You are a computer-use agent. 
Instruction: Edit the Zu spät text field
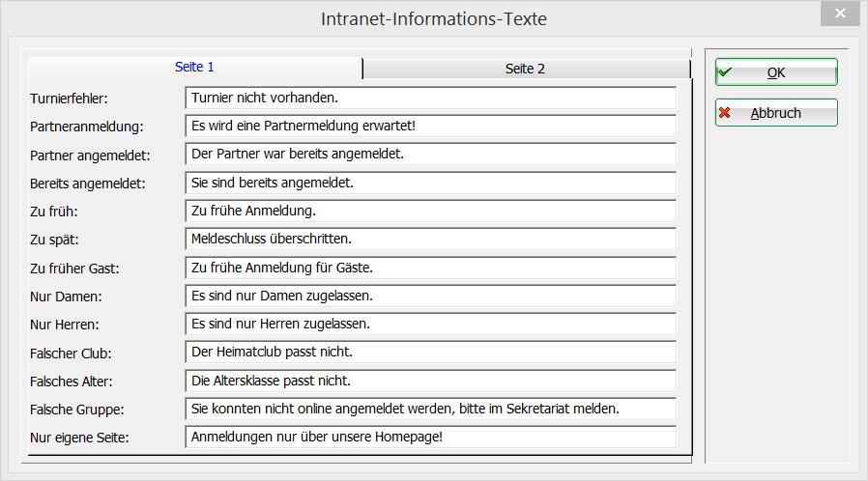(430, 239)
